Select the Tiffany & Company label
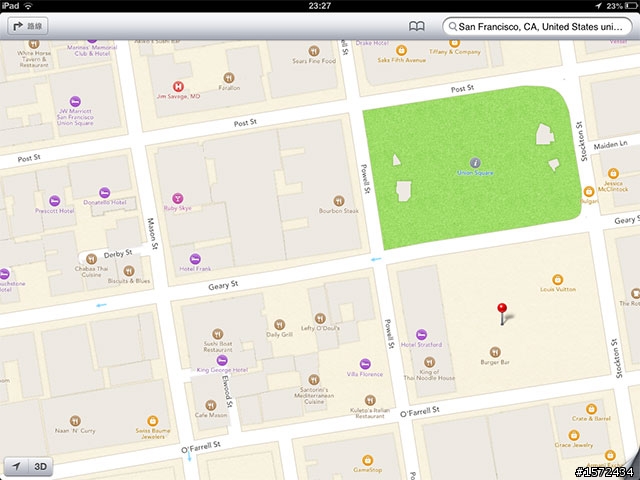The height and width of the screenshot is (480, 640). (x=455, y=52)
